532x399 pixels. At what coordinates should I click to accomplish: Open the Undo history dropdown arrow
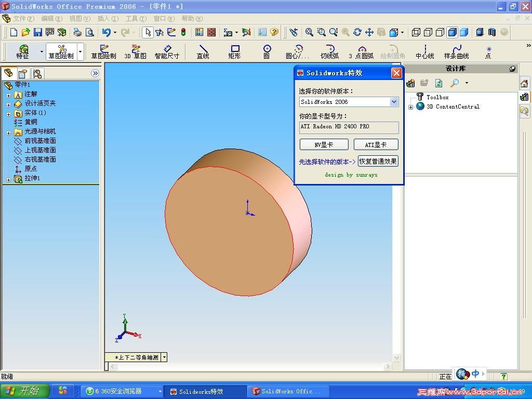115,32
